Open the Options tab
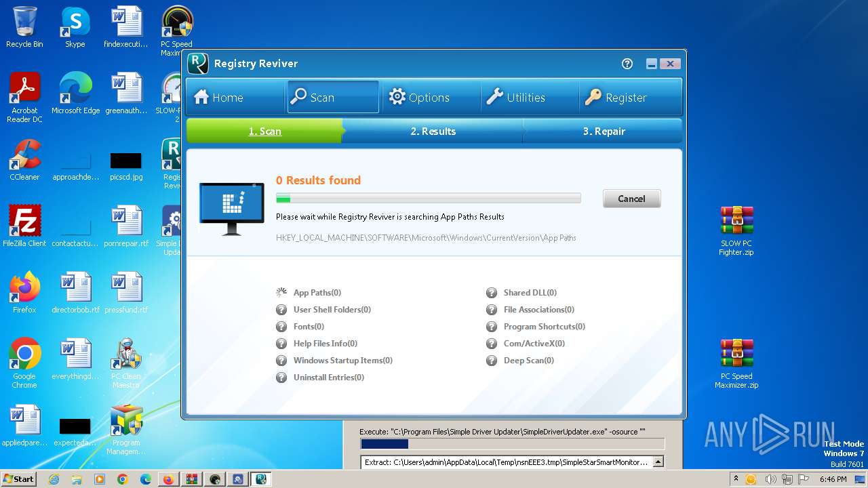The width and height of the screenshot is (868, 488). [430, 97]
